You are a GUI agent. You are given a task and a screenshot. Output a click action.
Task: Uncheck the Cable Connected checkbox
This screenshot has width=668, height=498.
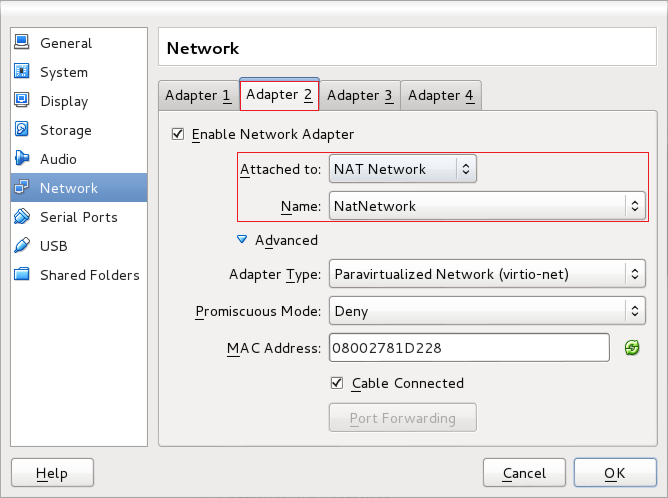(337, 383)
